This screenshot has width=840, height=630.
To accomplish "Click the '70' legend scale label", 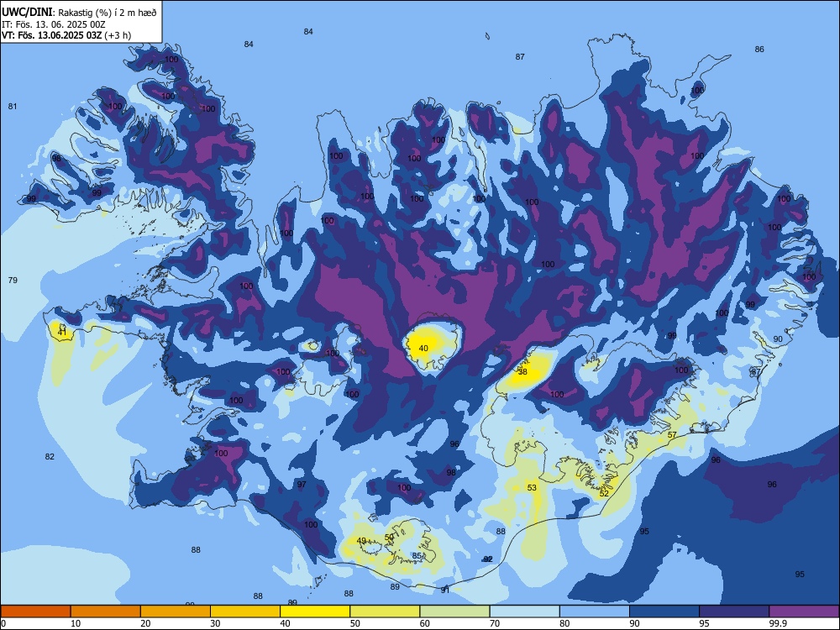I will (495, 623).
